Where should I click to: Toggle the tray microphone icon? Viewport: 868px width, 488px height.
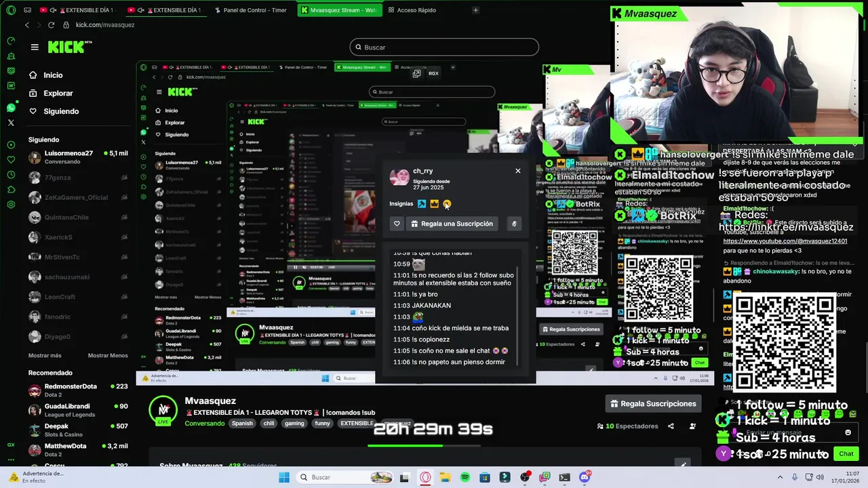[794, 476]
